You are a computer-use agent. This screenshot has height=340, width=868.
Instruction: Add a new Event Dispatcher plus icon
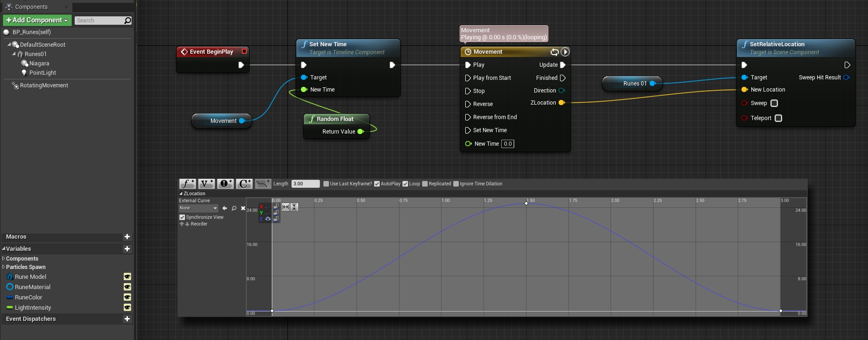point(127,319)
